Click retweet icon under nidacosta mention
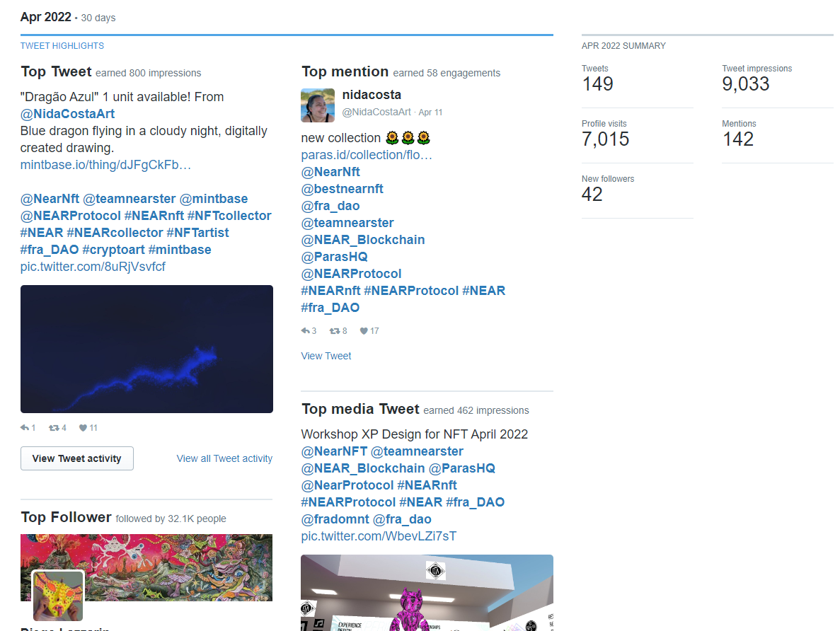 coord(335,330)
